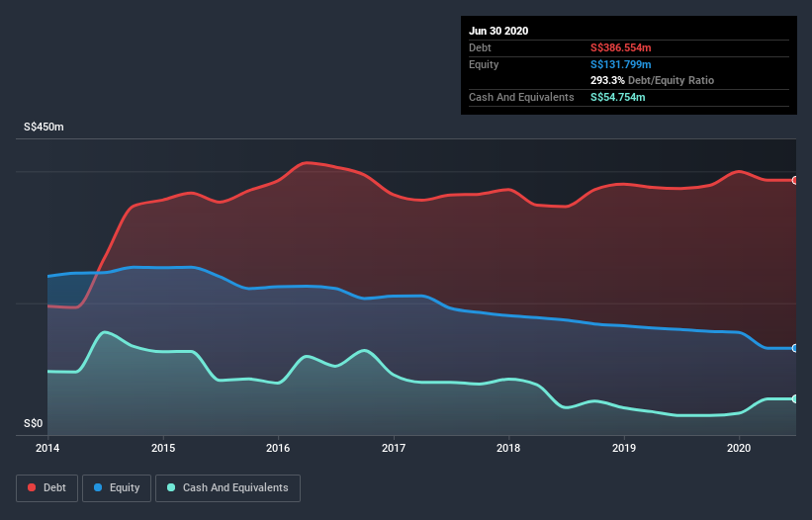
Task: Click the 293.3% Debt/Equity Ratio text
Action: [x=652, y=81]
